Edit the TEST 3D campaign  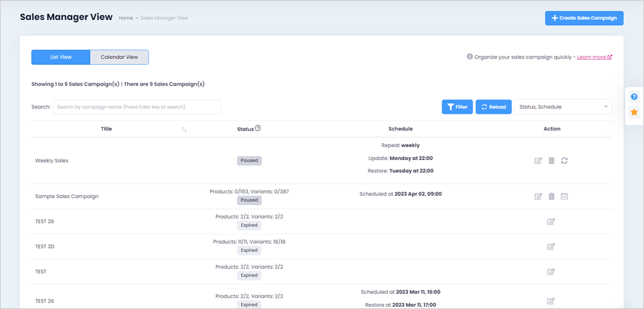[551, 247]
